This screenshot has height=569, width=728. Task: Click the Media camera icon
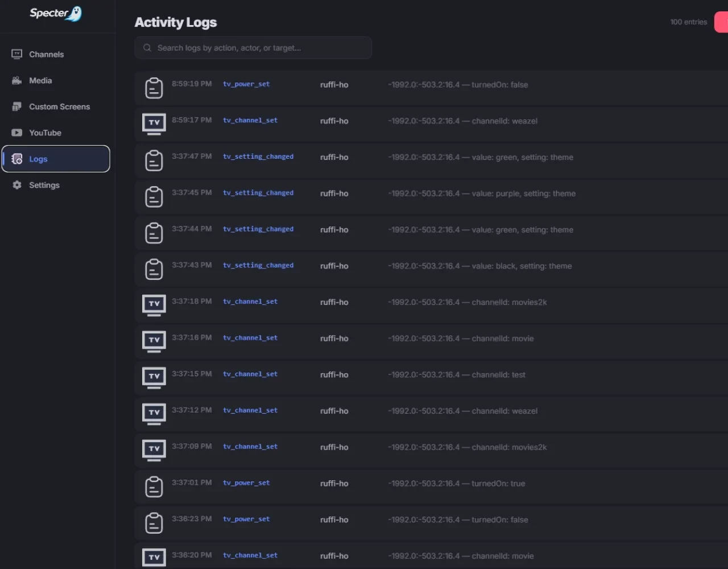(17, 80)
